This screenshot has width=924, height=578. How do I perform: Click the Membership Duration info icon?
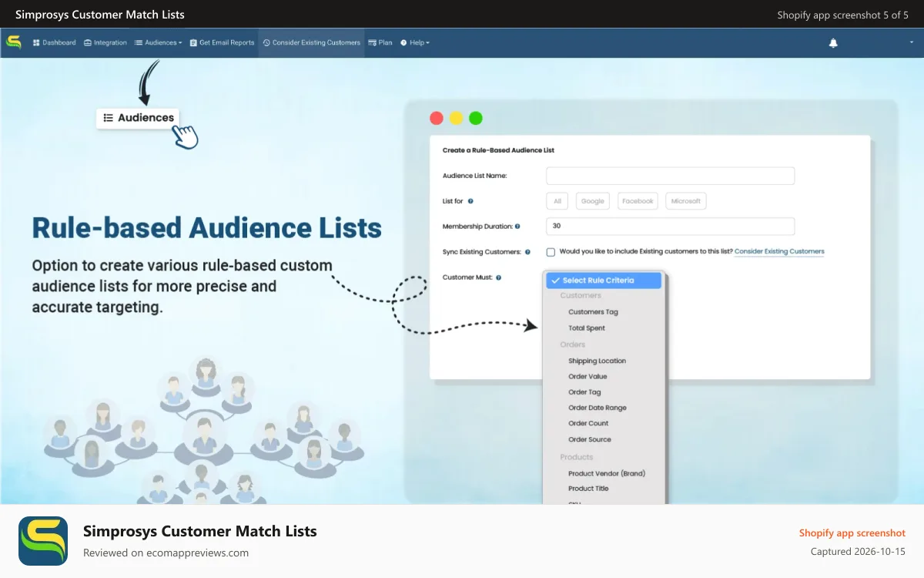tap(517, 227)
